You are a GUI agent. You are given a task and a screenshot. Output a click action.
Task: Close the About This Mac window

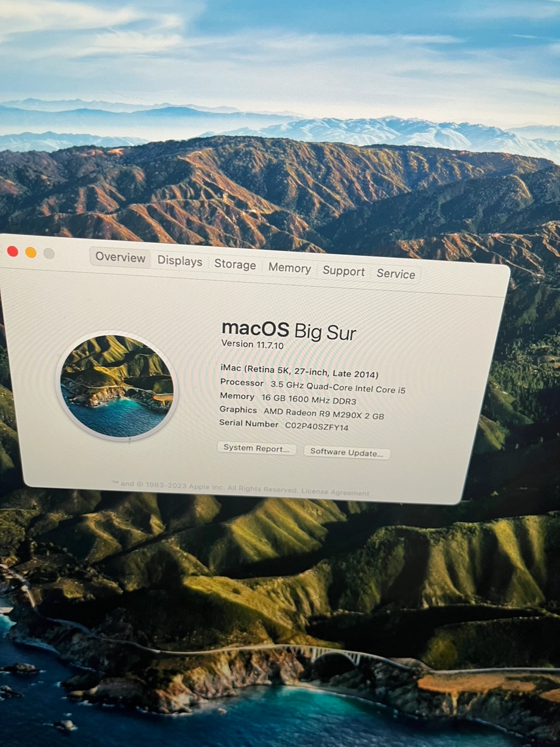pos(13,252)
